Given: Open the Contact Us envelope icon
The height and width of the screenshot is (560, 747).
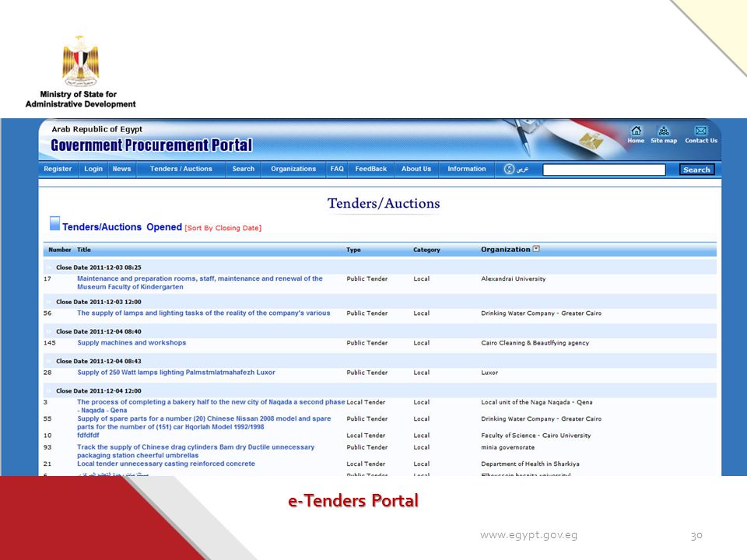Looking at the screenshot, I should [x=700, y=131].
